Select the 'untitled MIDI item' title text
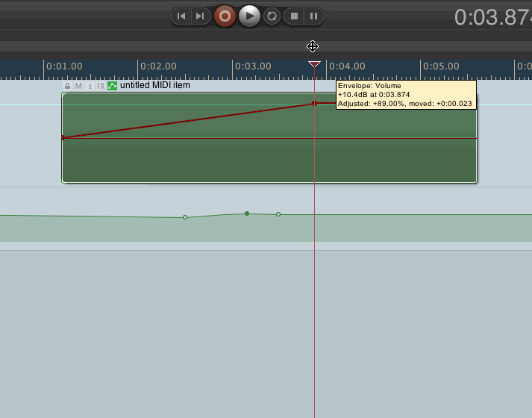The height and width of the screenshot is (418, 532). coord(155,85)
